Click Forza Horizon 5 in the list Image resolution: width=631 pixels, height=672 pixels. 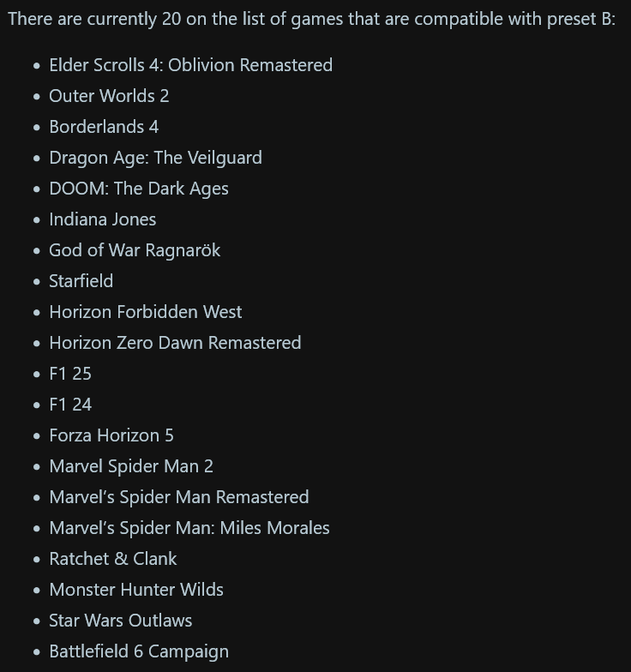111,435
